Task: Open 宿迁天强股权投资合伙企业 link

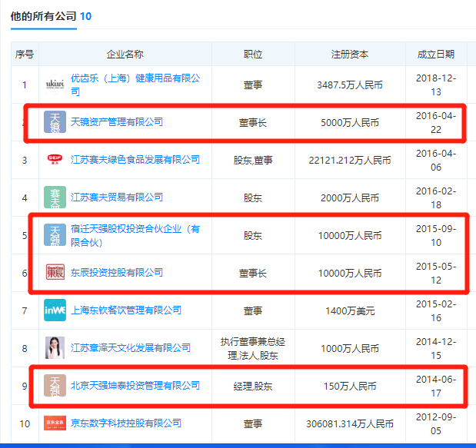Action: click(x=135, y=235)
